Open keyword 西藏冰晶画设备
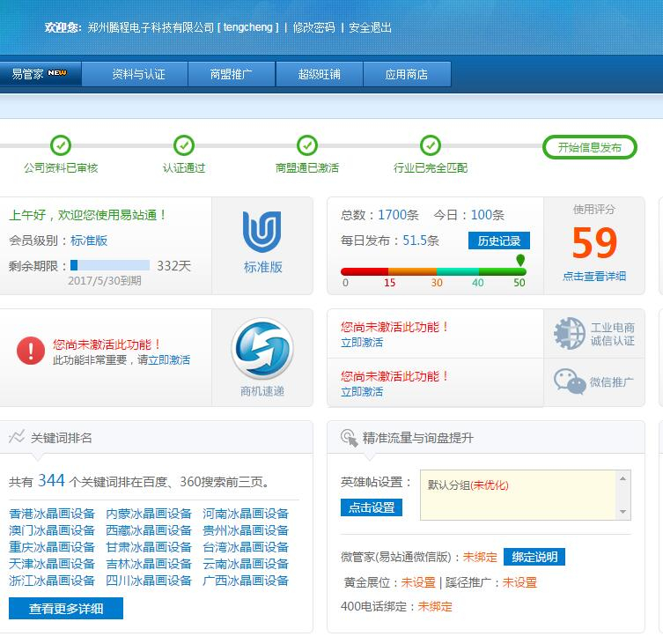The width and height of the screenshot is (663, 644). 149,530
